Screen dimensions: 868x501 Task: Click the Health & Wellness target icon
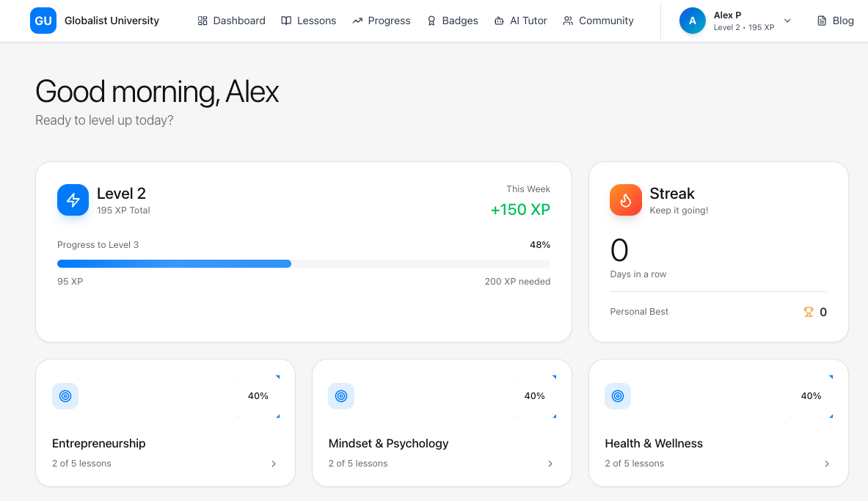tap(618, 396)
